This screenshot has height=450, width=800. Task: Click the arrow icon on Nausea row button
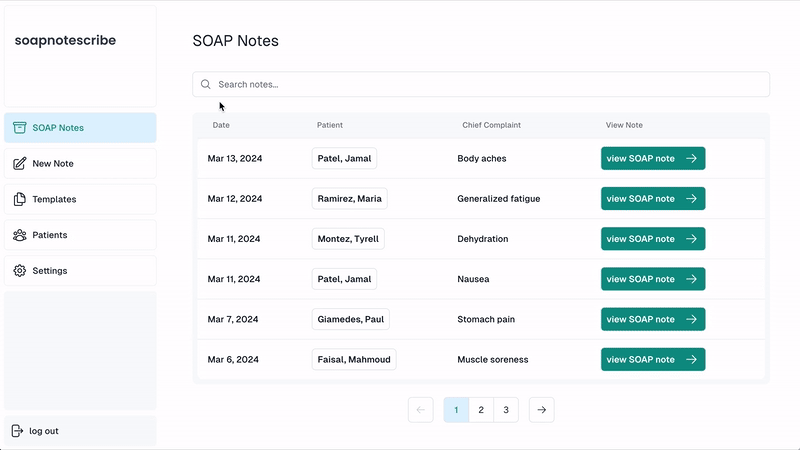691,279
